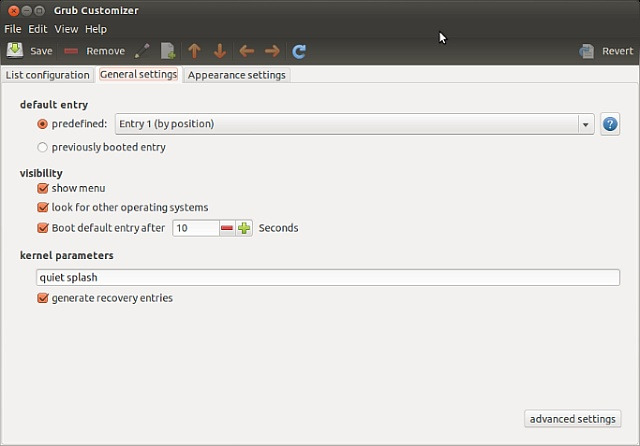Minimize the Grub Customizer window

[x=27, y=11]
